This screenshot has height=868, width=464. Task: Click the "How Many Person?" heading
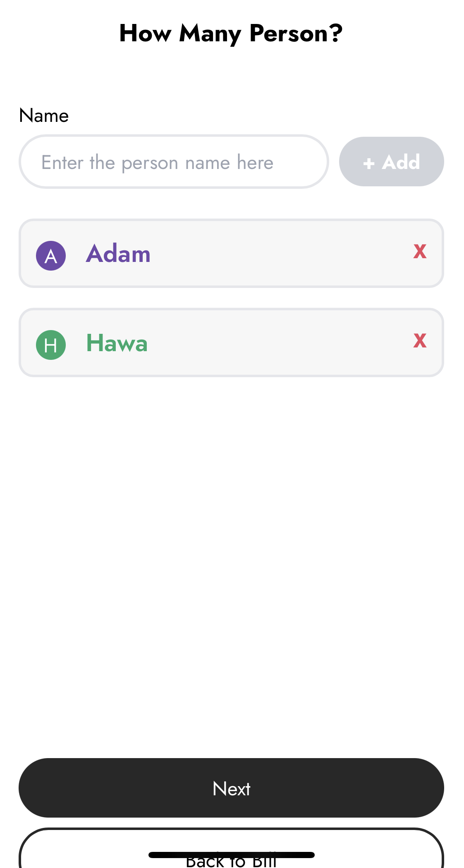(231, 33)
